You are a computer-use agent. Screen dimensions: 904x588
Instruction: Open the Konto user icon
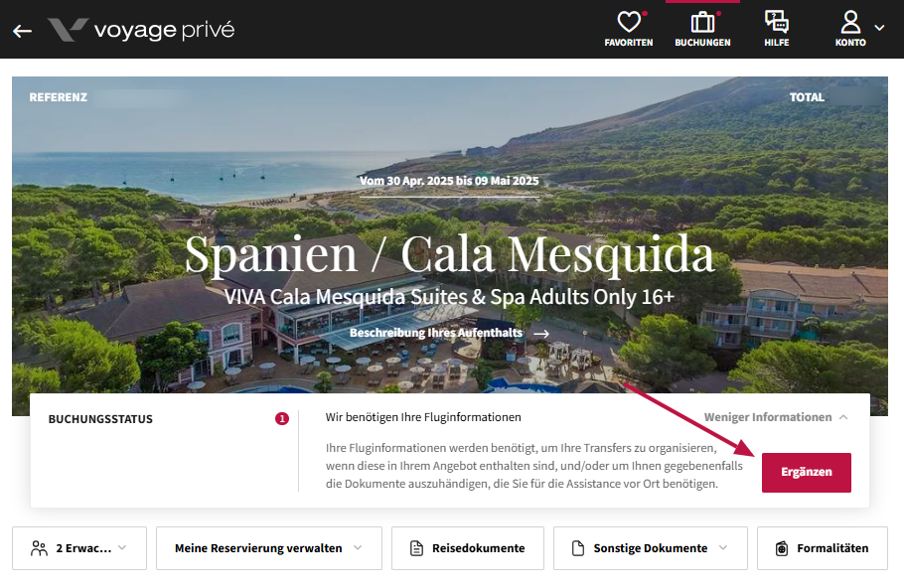(x=850, y=22)
